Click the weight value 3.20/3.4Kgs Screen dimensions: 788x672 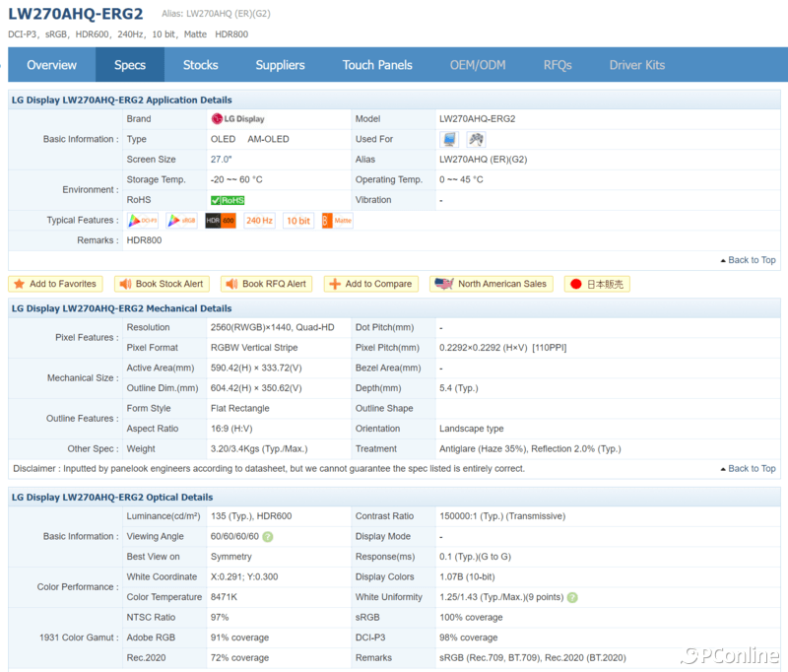[259, 449]
